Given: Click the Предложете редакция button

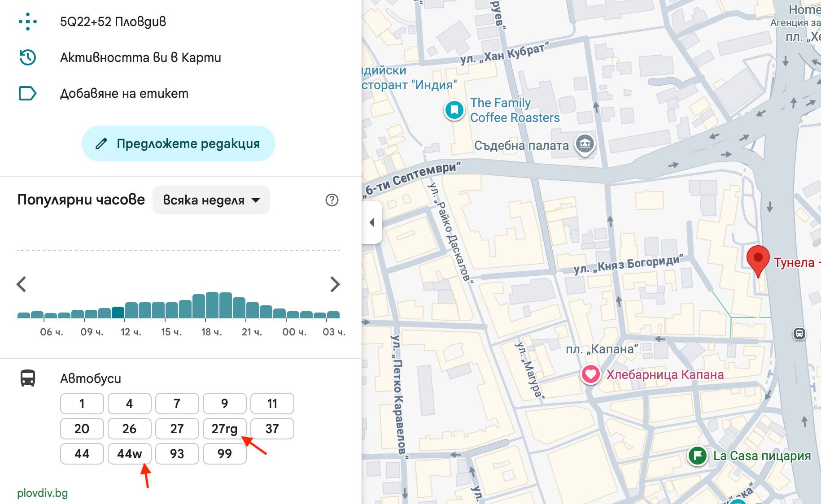Looking at the screenshot, I should pos(178,143).
